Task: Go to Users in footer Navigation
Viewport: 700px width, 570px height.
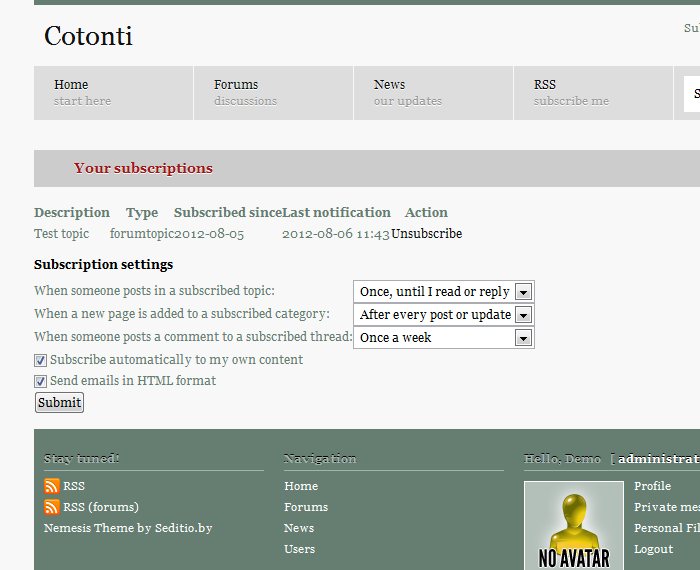Action: (299, 549)
